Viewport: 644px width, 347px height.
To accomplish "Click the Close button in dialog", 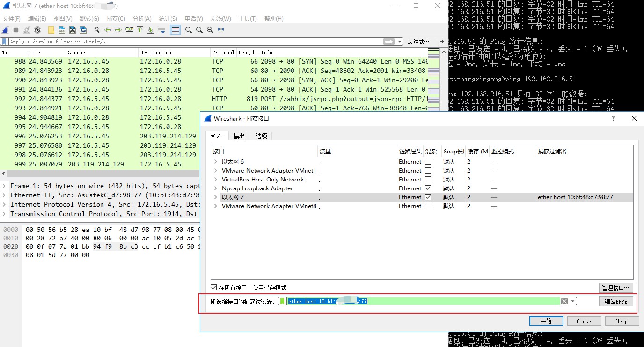I will [584, 321].
